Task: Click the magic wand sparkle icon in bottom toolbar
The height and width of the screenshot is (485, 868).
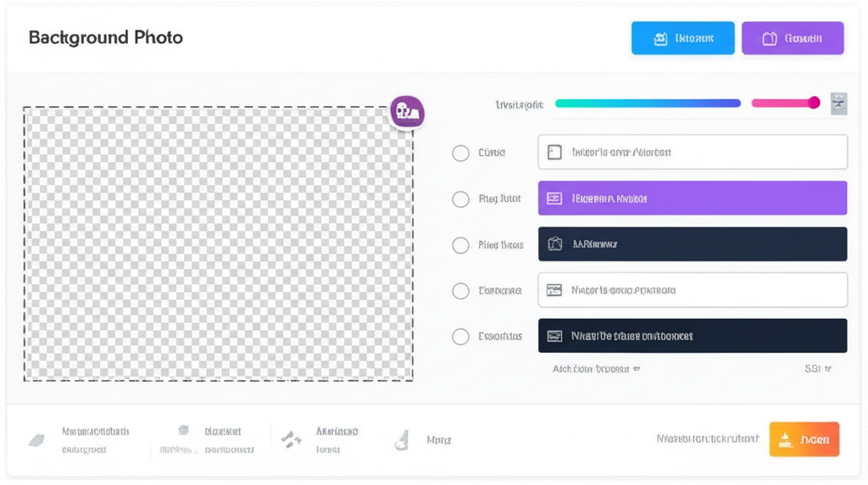Action: 292,439
